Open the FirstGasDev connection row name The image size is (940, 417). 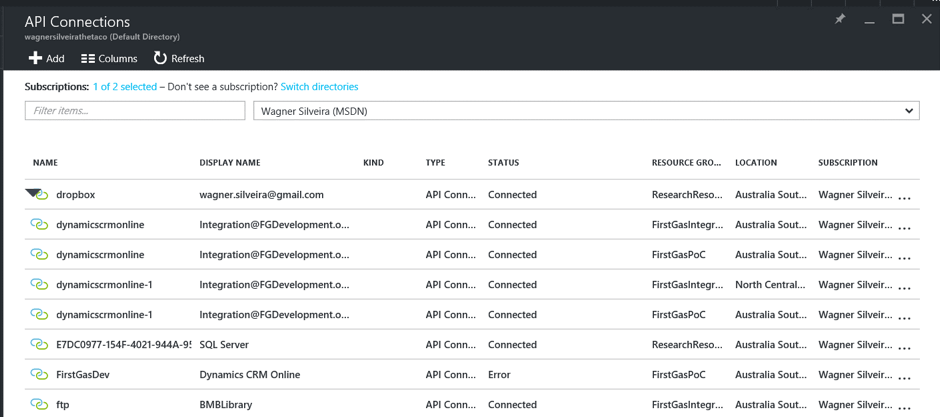coord(83,374)
